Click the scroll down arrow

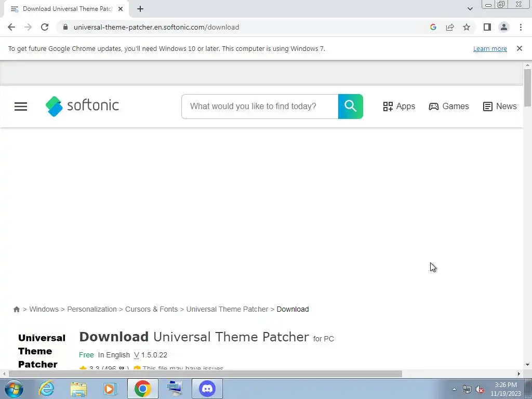(527, 365)
